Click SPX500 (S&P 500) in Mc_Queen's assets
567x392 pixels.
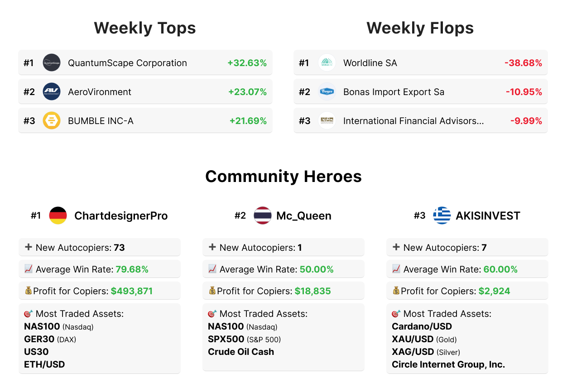(x=245, y=339)
